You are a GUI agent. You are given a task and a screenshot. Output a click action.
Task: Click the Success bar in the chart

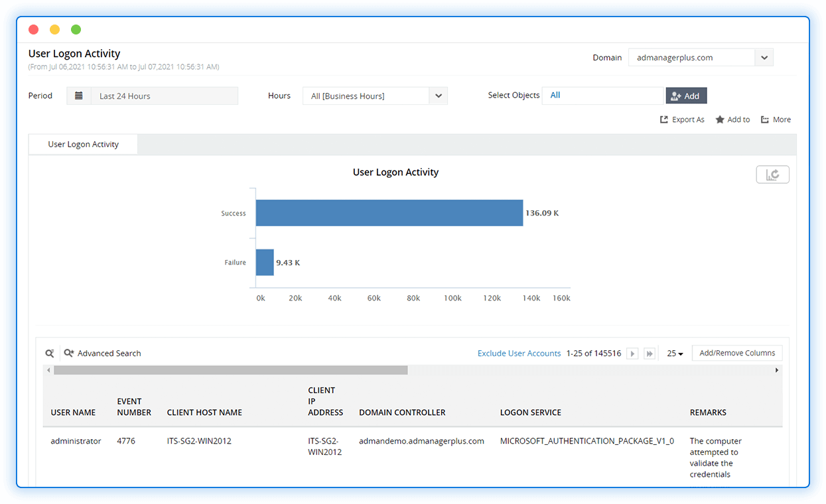(388, 212)
